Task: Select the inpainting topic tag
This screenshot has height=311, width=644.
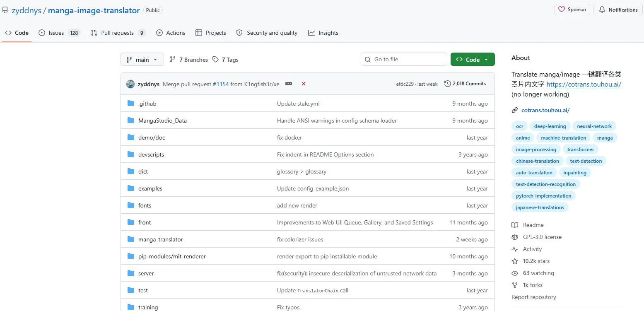Action: pyautogui.click(x=575, y=173)
